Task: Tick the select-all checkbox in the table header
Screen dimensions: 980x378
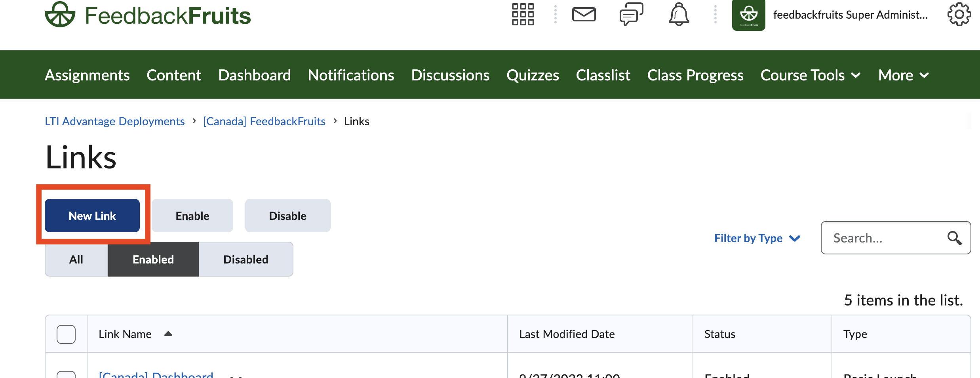Action: 66,334
